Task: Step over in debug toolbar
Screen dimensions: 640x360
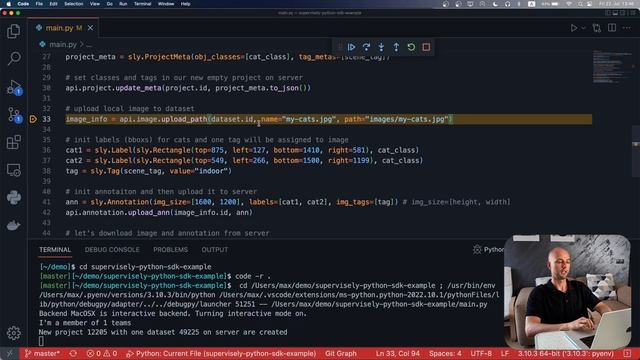Action: pyautogui.click(x=366, y=47)
